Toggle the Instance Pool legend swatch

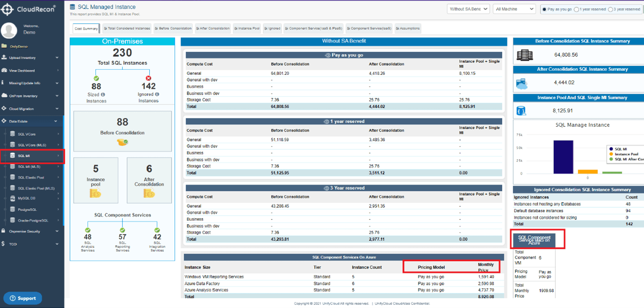(x=611, y=154)
